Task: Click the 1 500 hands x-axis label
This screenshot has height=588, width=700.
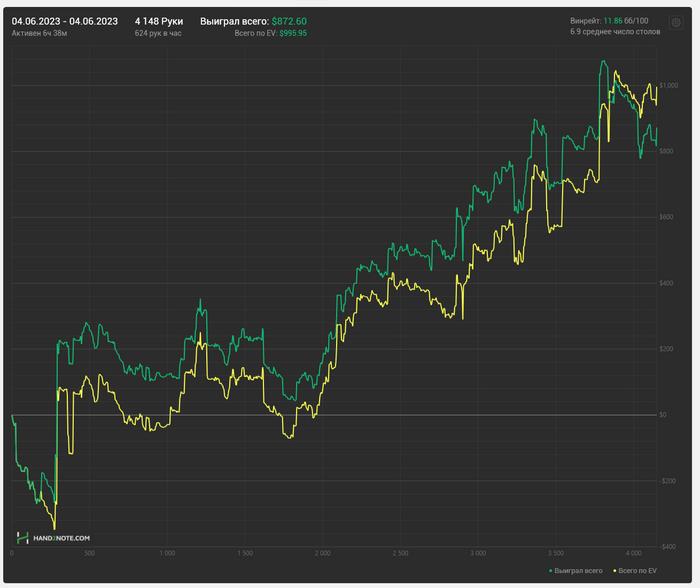Action: click(x=245, y=553)
